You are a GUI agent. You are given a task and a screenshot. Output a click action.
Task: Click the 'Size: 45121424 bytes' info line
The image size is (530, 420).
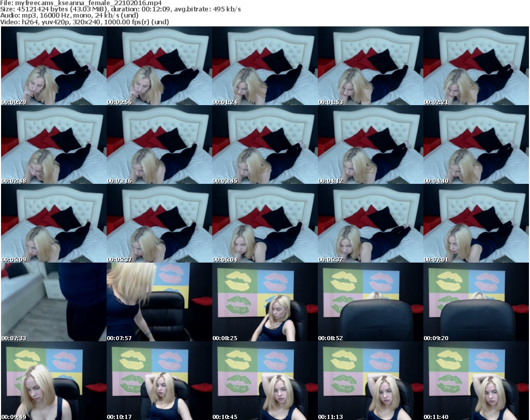tap(120, 9)
